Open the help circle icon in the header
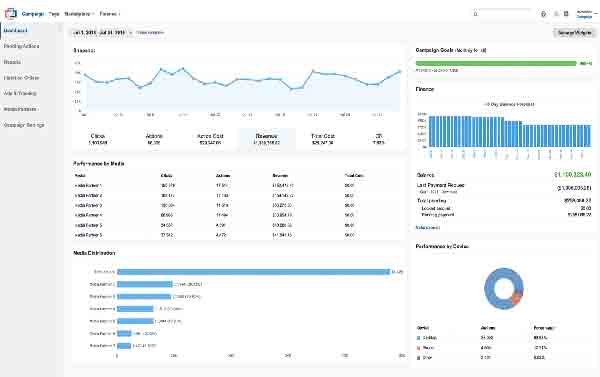600x377 pixels. (x=543, y=14)
